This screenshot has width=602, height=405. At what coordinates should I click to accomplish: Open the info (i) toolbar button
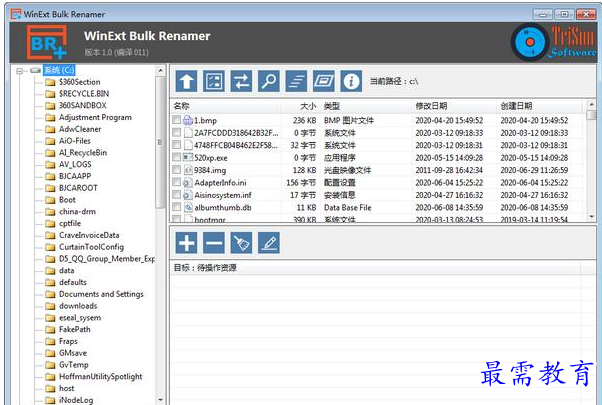(x=351, y=81)
